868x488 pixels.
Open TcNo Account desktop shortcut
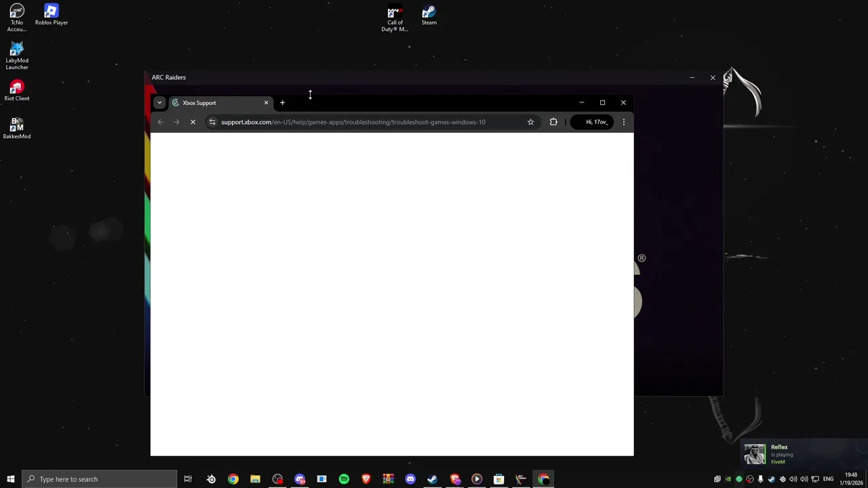[17, 18]
